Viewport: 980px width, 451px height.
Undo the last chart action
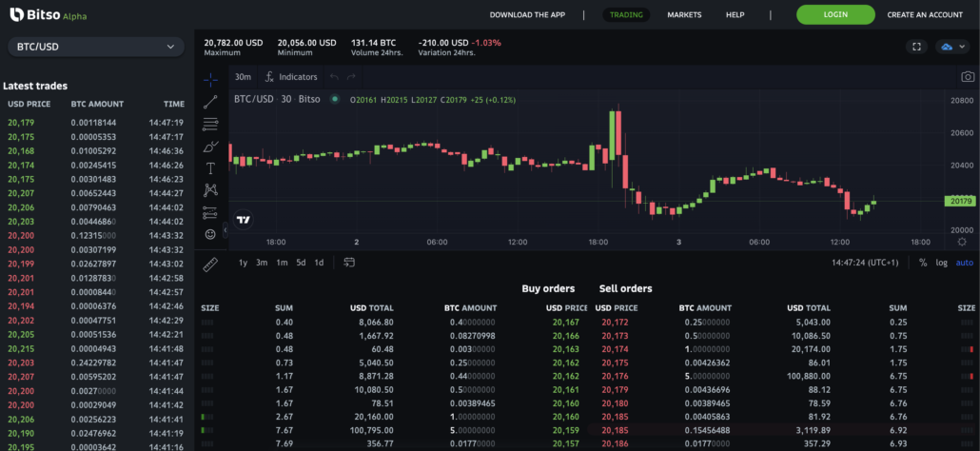coord(334,77)
